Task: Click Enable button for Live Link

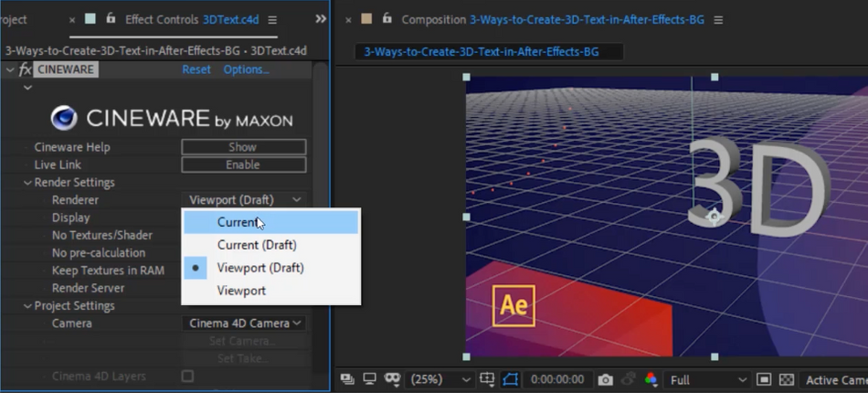Action: [x=244, y=165]
